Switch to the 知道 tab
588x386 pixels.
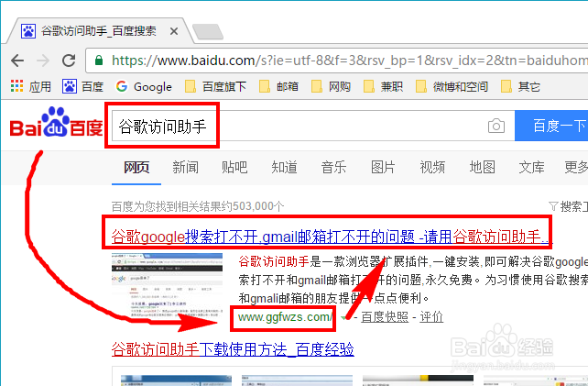[x=284, y=167]
